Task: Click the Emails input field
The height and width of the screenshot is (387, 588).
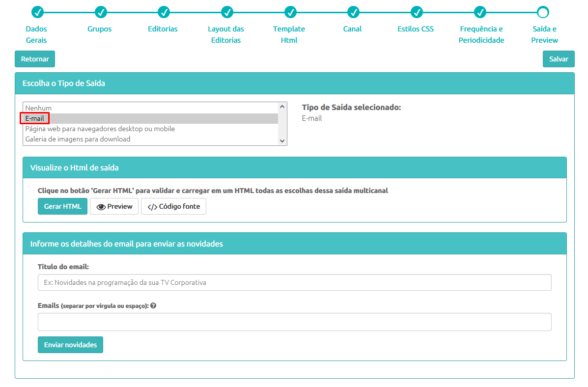Action: [x=294, y=322]
